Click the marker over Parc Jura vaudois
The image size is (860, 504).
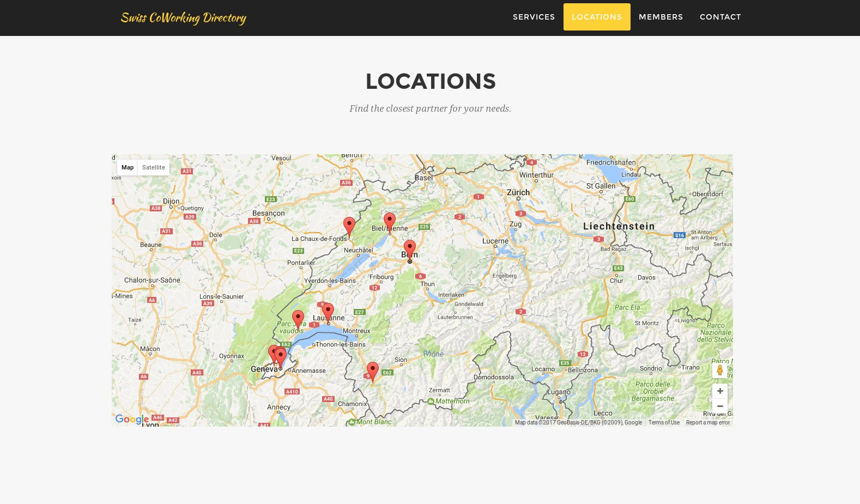[298, 319]
